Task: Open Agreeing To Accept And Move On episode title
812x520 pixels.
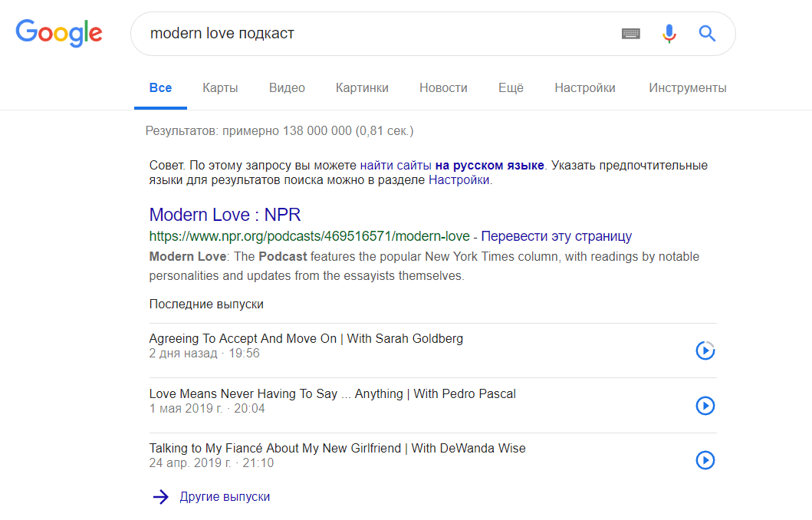Action: (x=306, y=339)
